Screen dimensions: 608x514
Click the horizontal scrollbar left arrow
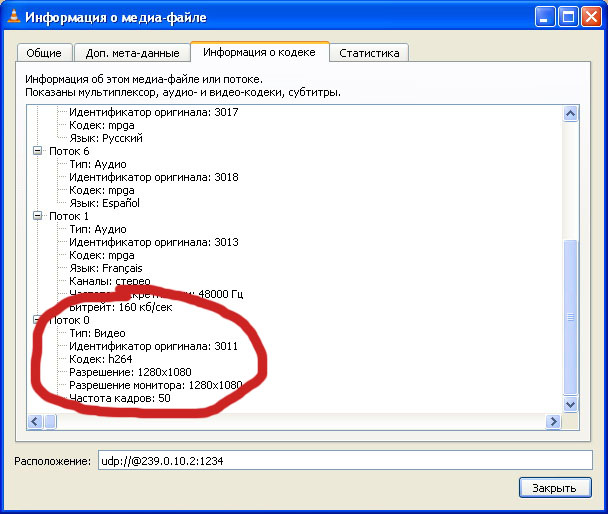point(35,421)
